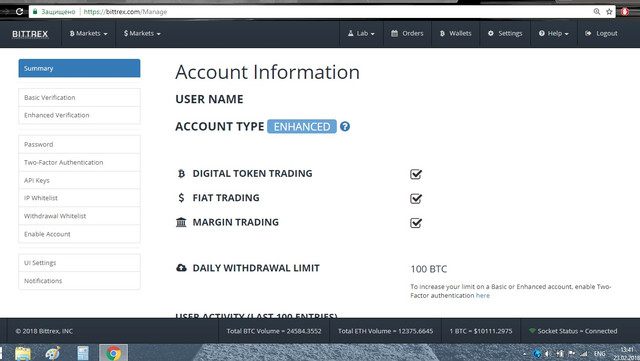Go to Password settings
This screenshot has width=640, height=361.
pyautogui.click(x=79, y=145)
